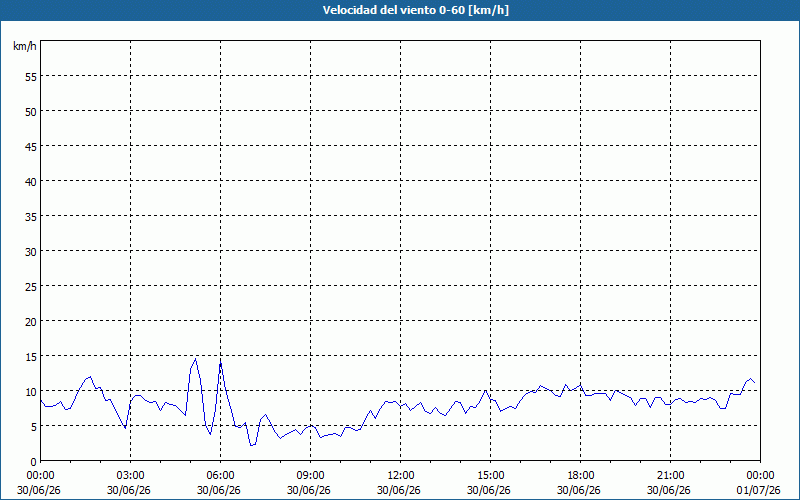Click the y-axis value 20
This screenshot has height=500, width=800.
pos(31,321)
